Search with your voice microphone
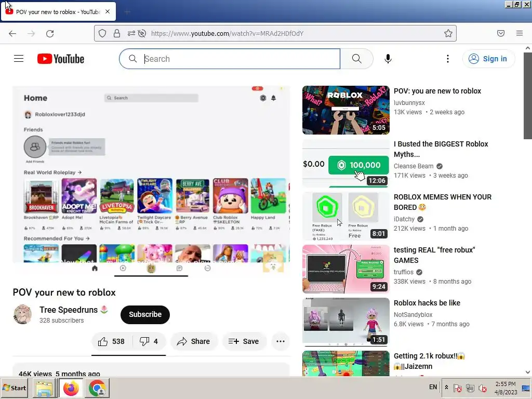Viewport: 532px width, 399px height. pos(388,59)
